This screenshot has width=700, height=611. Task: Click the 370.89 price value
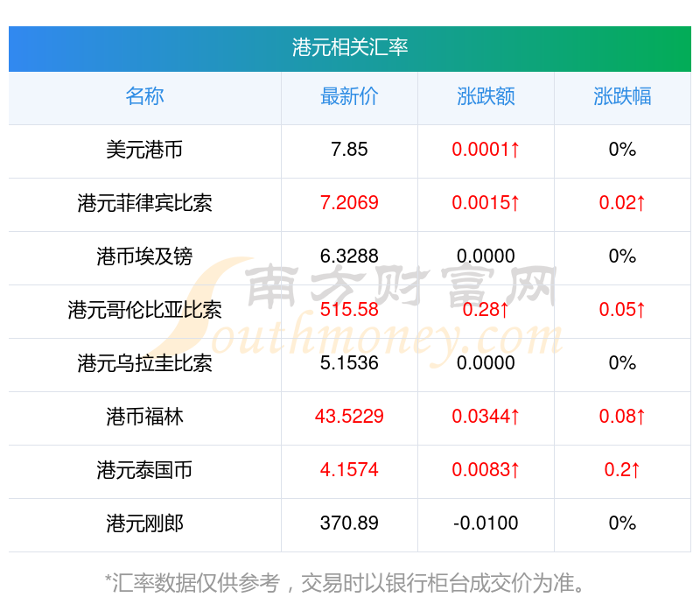tap(349, 523)
